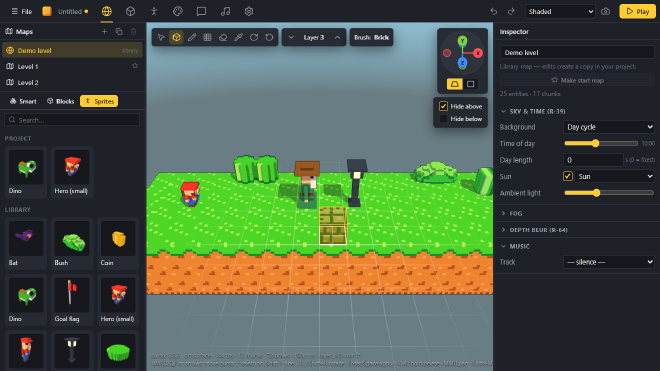Check the Hide below checkbox
Image resolution: width=660 pixels, height=371 pixels.
[x=443, y=119]
